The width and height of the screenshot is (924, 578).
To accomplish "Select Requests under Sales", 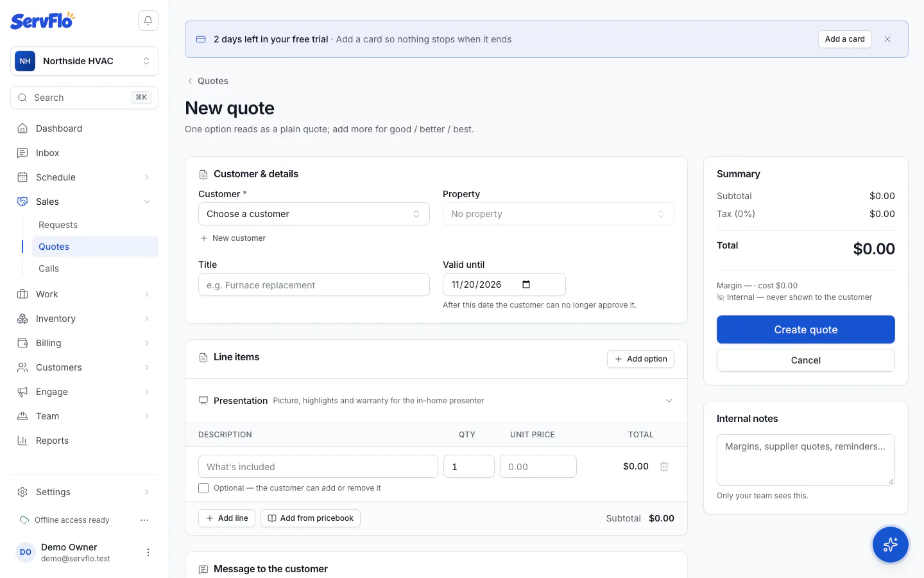I will [x=95, y=225].
